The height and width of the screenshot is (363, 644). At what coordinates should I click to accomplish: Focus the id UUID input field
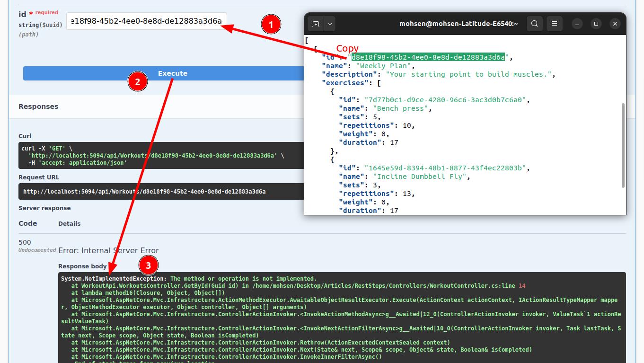146,21
